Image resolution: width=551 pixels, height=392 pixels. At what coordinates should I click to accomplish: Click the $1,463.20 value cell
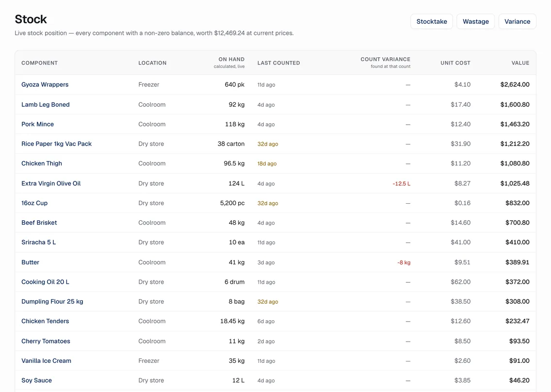pyautogui.click(x=515, y=124)
